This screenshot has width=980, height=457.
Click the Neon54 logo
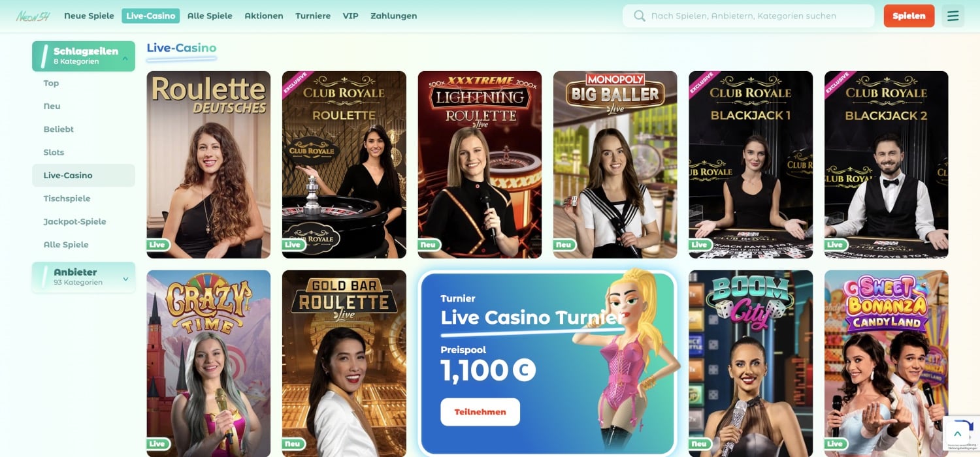tap(33, 16)
